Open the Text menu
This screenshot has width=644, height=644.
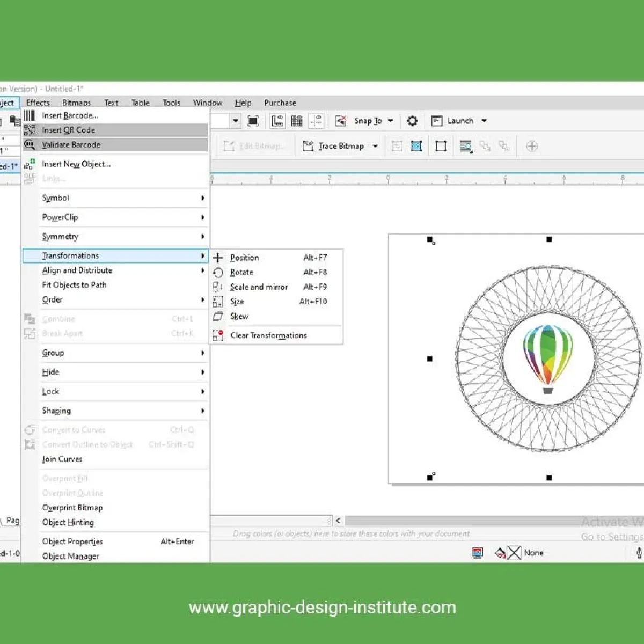(x=111, y=103)
